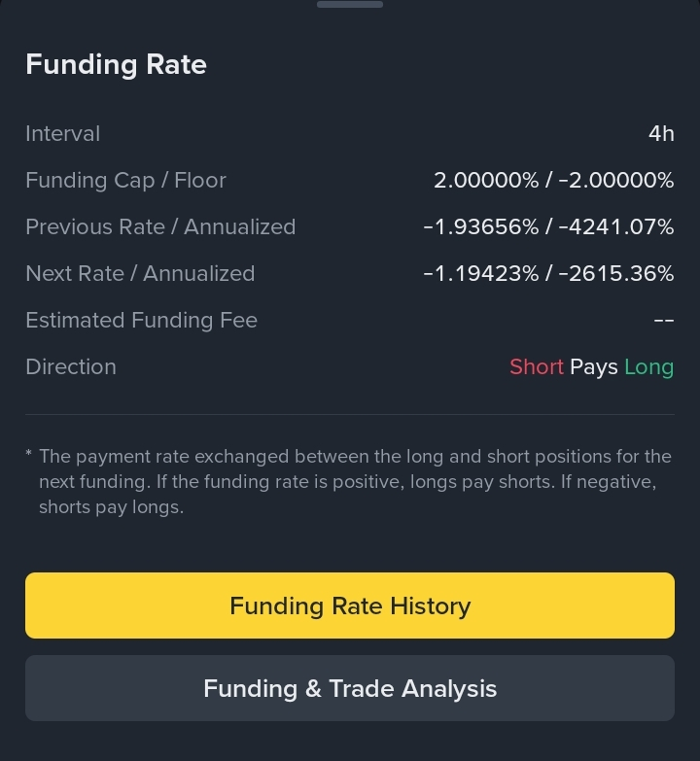This screenshot has width=700, height=761.
Task: Click the Estimated Funding Fee dashes value
Action: click(664, 321)
